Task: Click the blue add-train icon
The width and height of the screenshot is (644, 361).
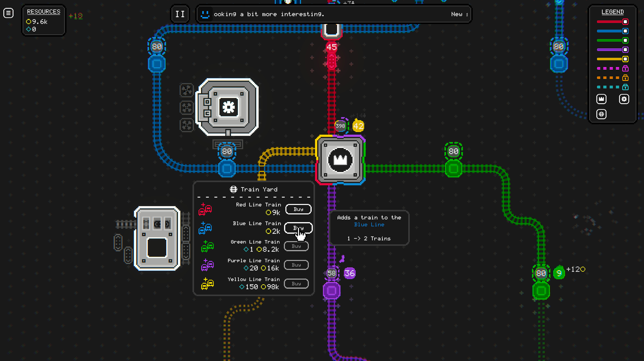Action: [x=205, y=228]
